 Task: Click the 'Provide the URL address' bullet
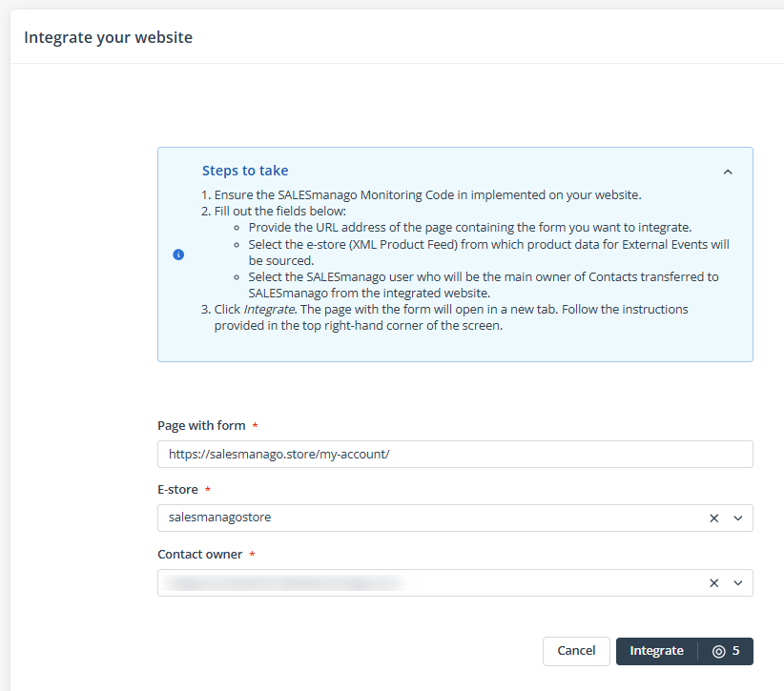tap(470, 228)
